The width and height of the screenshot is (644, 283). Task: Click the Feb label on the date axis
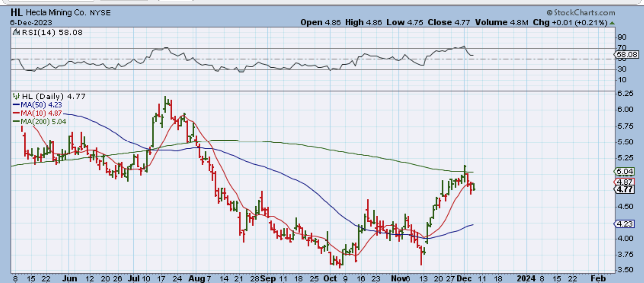[598, 279]
